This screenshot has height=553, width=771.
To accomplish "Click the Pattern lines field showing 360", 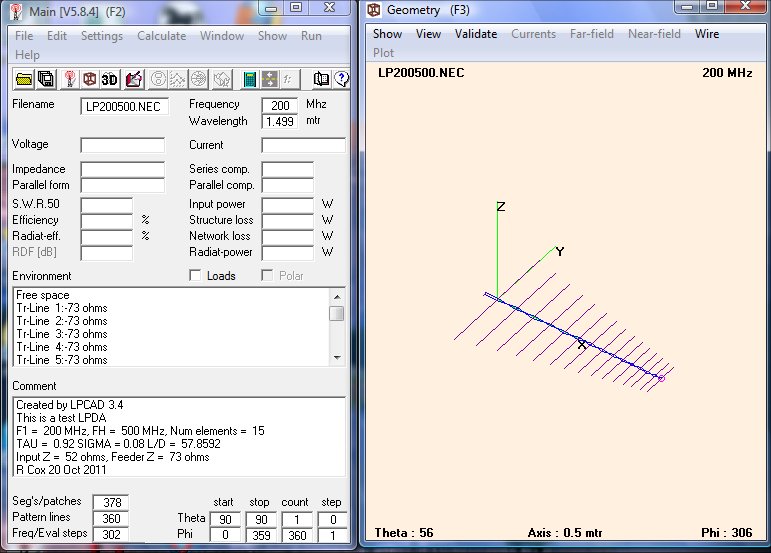I will [x=111, y=519].
